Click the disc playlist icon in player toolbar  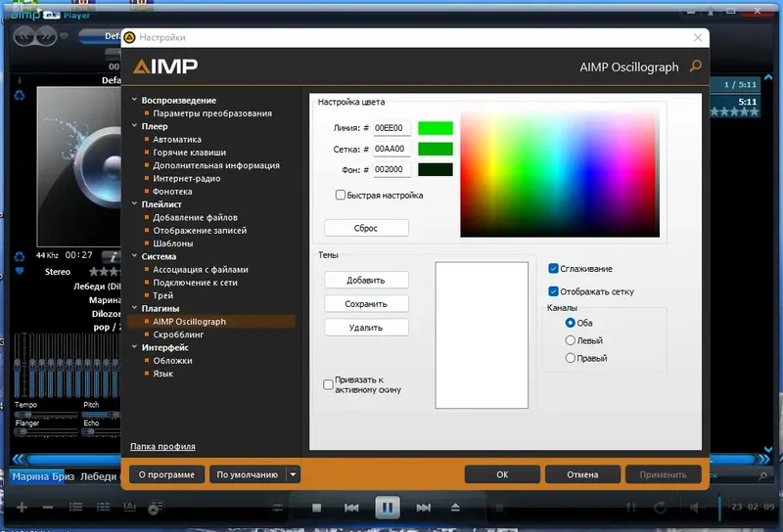(x=156, y=508)
